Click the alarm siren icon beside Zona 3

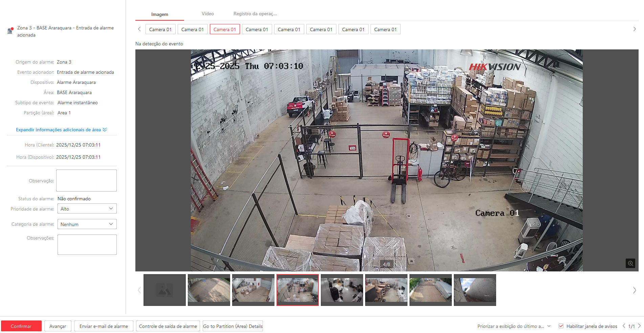pos(10,30)
